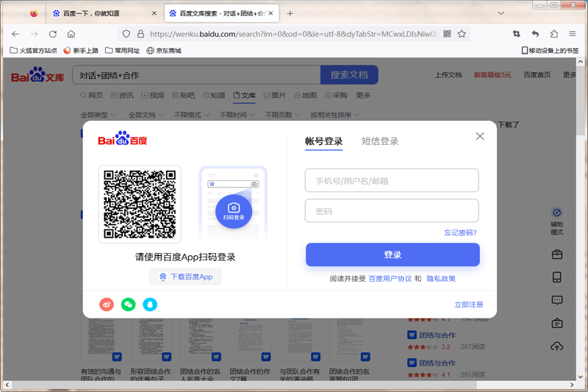Viewport: 588px width, 392px height.
Task: Expand the 全部类型 filter dropdown
Action: tap(97, 115)
